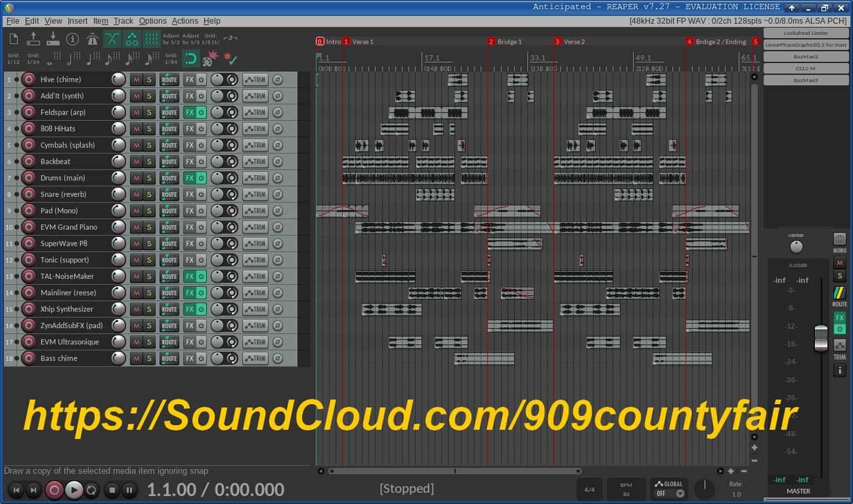Click the triplet bracket 3 icon
This screenshot has width=853, height=504.
230,39
